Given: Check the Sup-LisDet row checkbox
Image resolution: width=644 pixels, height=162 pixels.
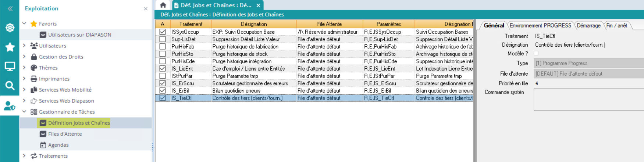Looking at the screenshot, I should tap(163, 39).
